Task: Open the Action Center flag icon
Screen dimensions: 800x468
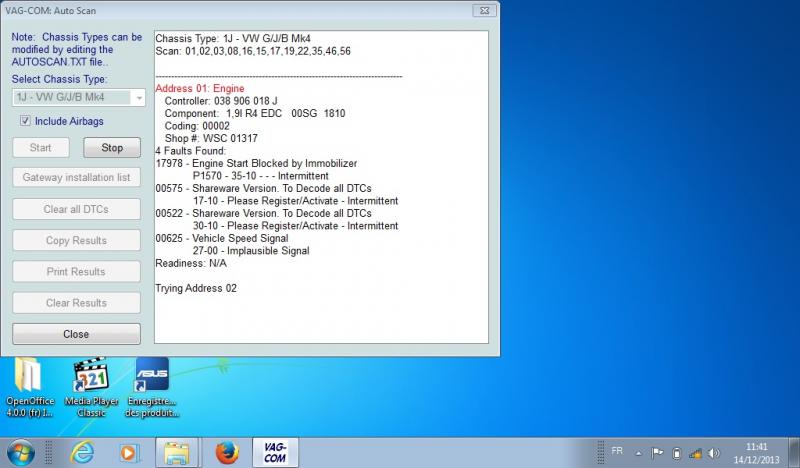Action: click(x=657, y=453)
